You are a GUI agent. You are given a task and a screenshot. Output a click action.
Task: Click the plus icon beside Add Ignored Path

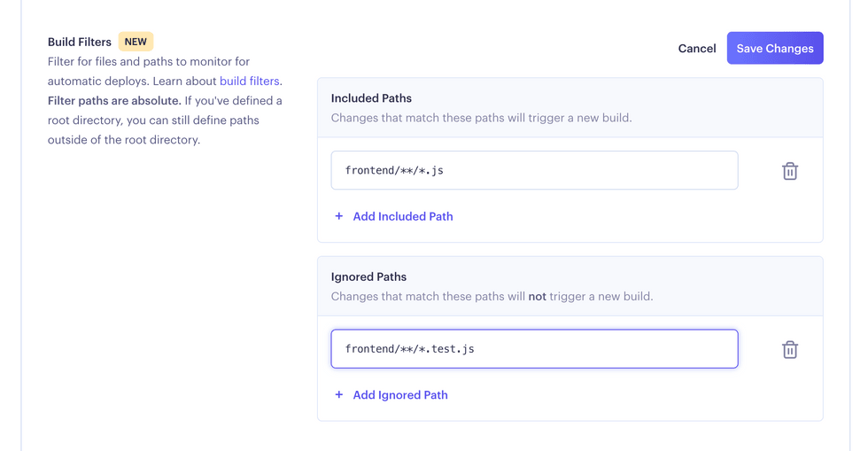click(338, 394)
